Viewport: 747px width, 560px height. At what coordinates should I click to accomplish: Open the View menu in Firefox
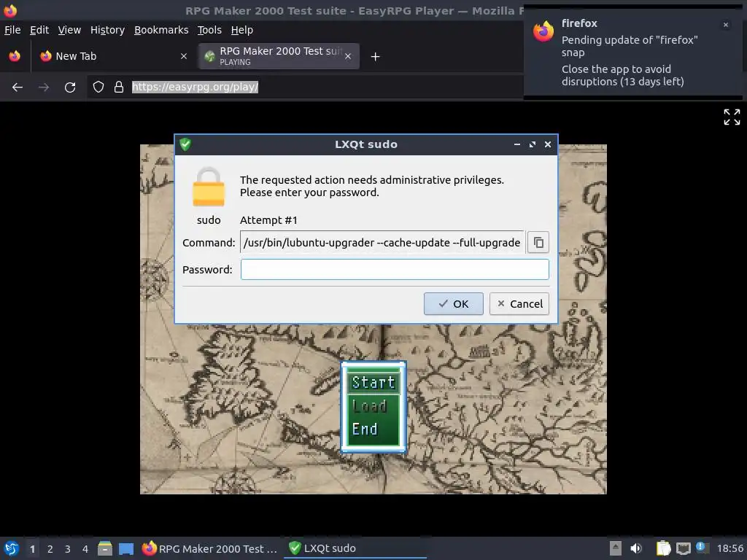pyautogui.click(x=69, y=30)
